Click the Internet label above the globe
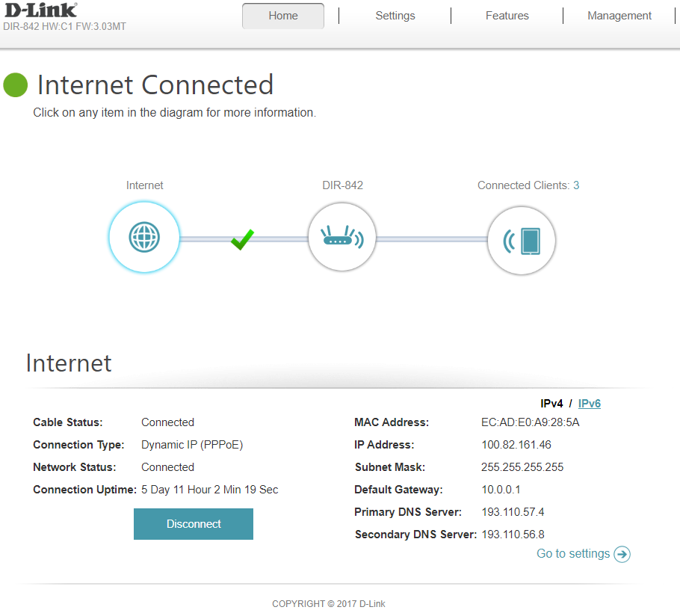Viewport: 680px width, 616px height. [144, 185]
